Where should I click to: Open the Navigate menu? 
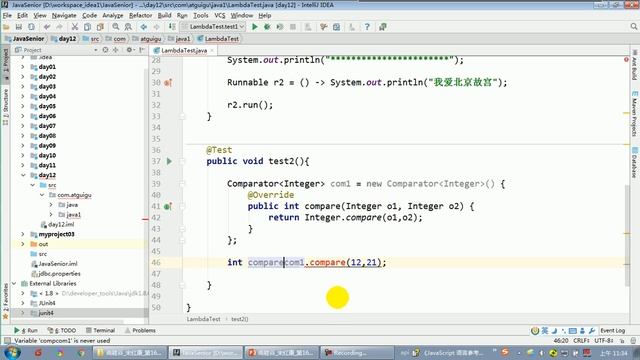(64, 16)
